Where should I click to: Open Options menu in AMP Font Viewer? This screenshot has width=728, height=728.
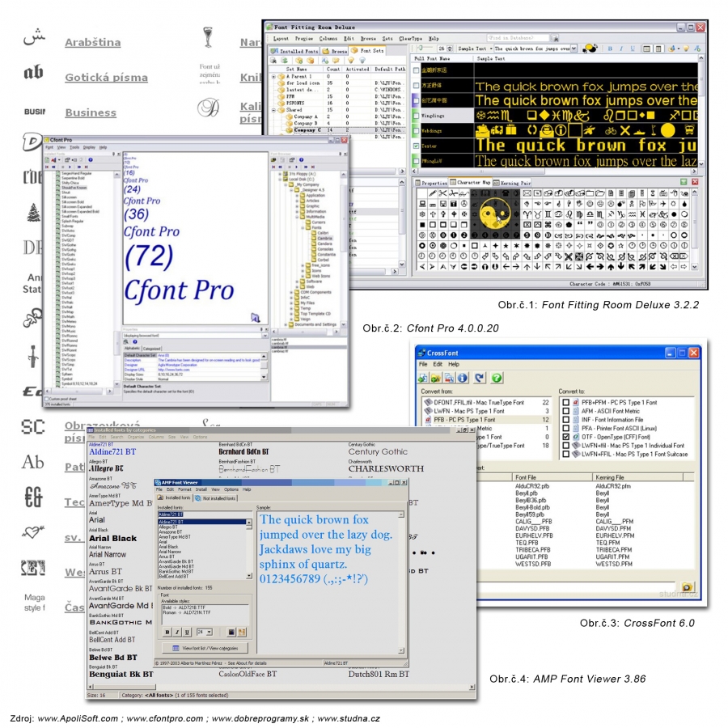231,489
